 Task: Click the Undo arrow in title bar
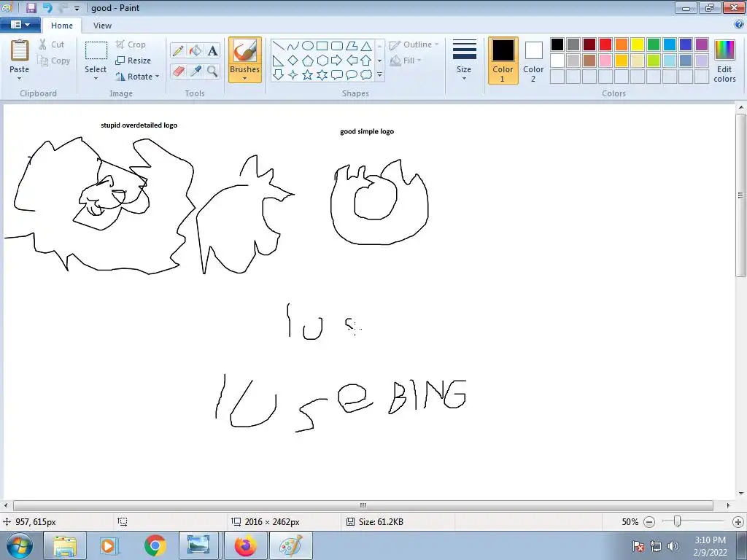[x=47, y=7]
